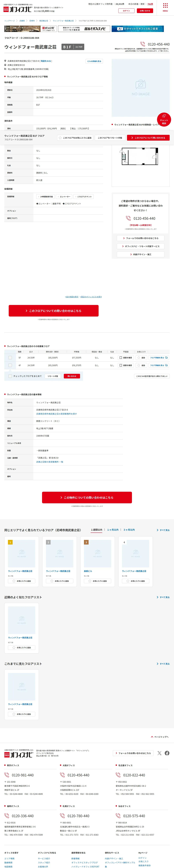Add rank 3 森善ビル card to favorites
The height and width of the screenshot is (868, 174).
point(98,581)
